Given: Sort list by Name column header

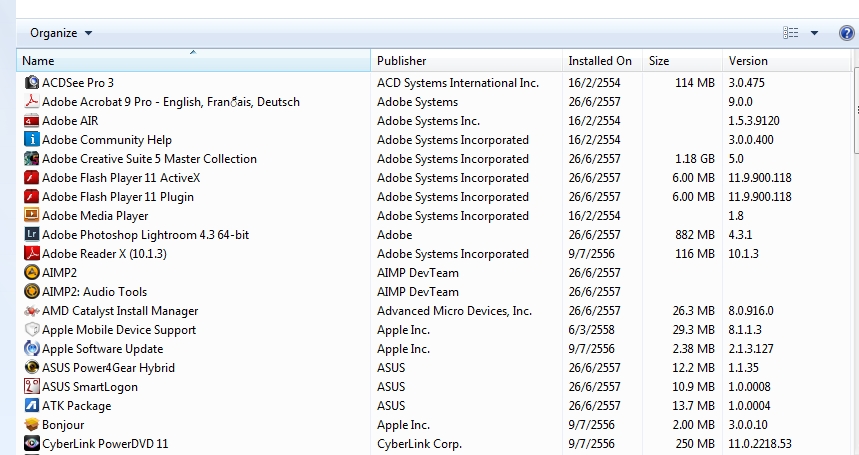Looking at the screenshot, I should (193, 61).
